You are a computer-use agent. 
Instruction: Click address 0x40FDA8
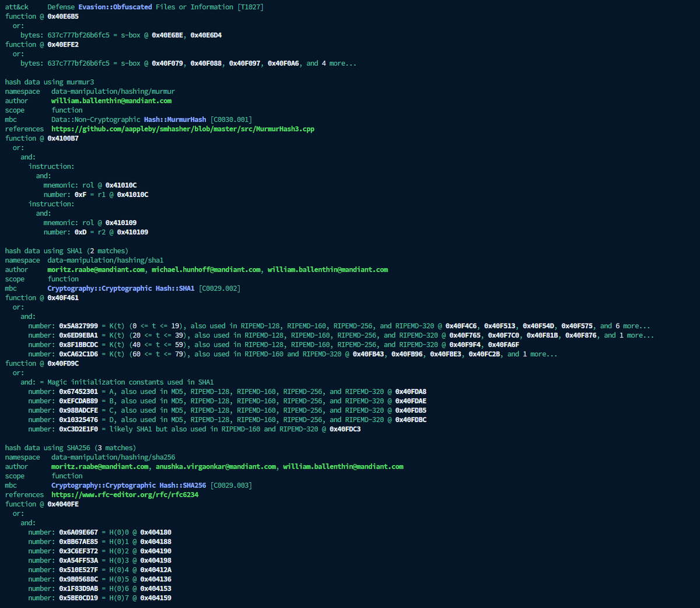click(x=411, y=391)
